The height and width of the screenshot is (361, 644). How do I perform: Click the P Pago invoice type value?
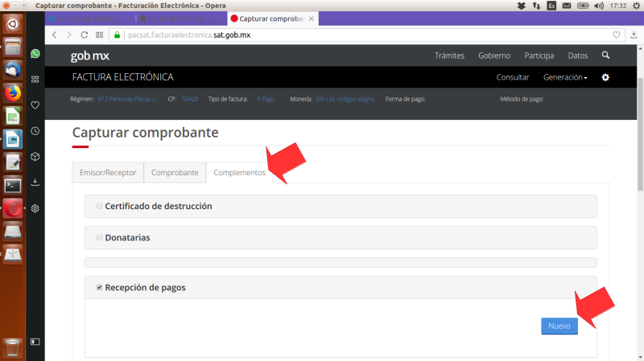[x=266, y=99]
